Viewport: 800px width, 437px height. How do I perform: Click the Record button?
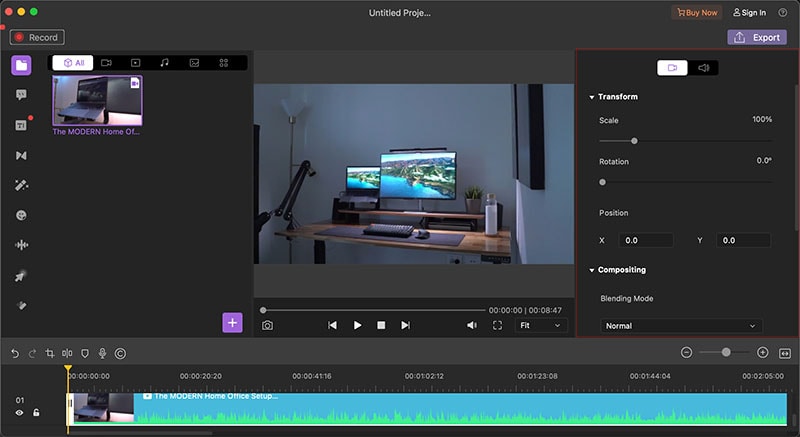pyautogui.click(x=37, y=37)
